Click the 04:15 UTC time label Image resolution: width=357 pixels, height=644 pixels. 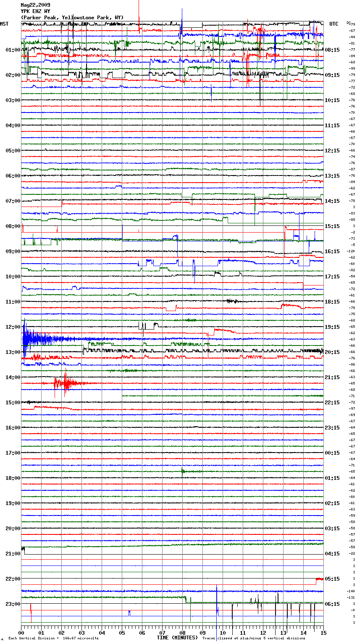point(332,554)
